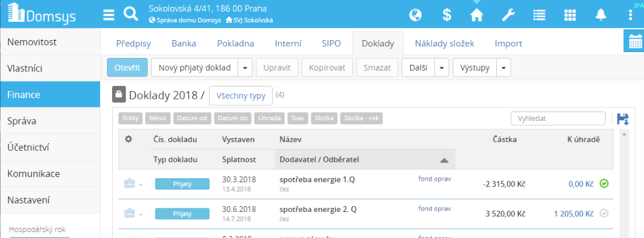Toggle the Složka filter chip
This screenshot has height=238, width=644.
pos(324,118)
